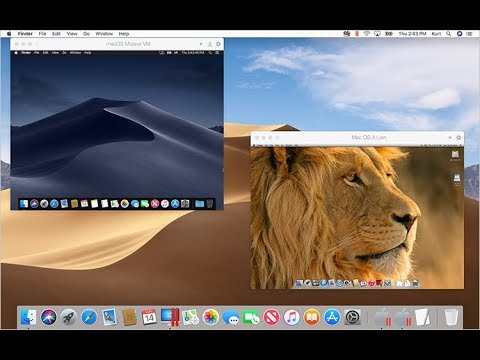Open App Store in the Mojave VM Dock

click(x=175, y=203)
